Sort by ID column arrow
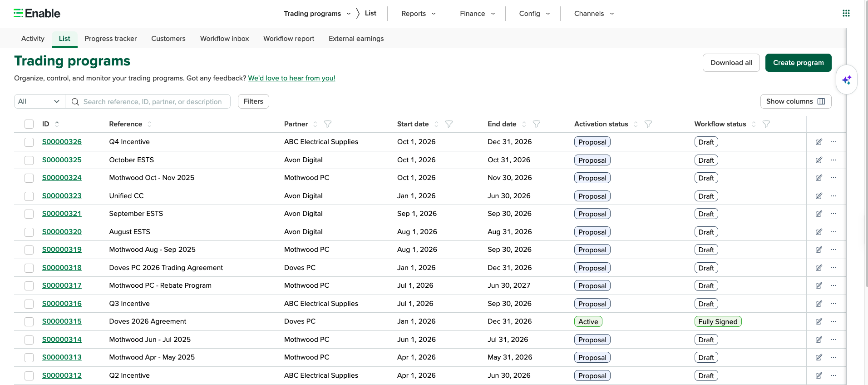The image size is (868, 385). 57,124
